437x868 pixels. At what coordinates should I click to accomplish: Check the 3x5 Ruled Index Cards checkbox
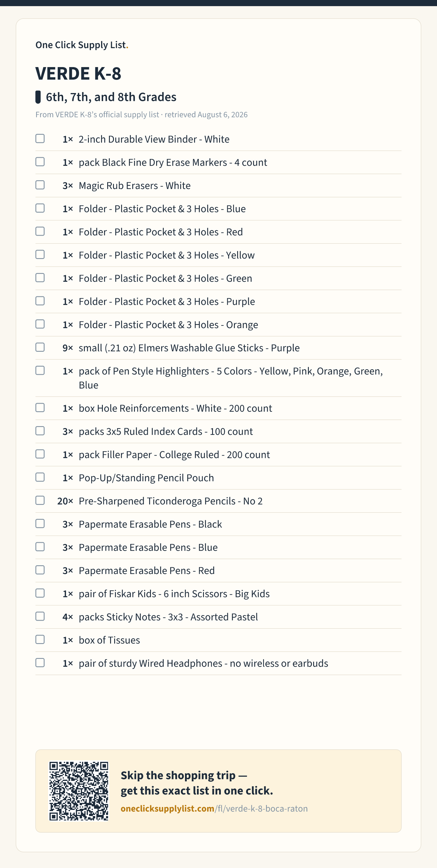point(40,431)
